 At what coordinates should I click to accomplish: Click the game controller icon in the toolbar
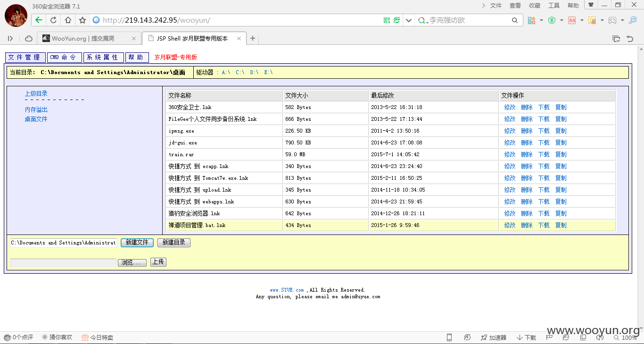pyautogui.click(x=612, y=20)
